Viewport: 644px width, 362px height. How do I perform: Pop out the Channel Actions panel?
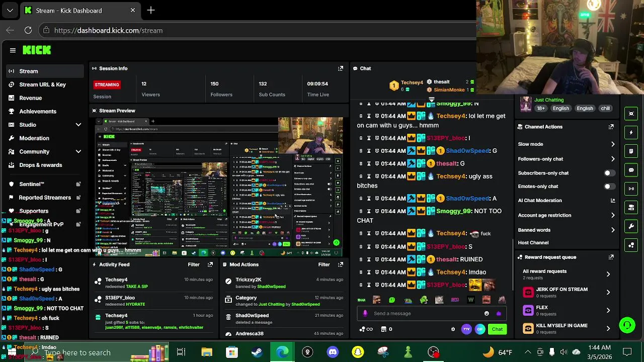(611, 127)
